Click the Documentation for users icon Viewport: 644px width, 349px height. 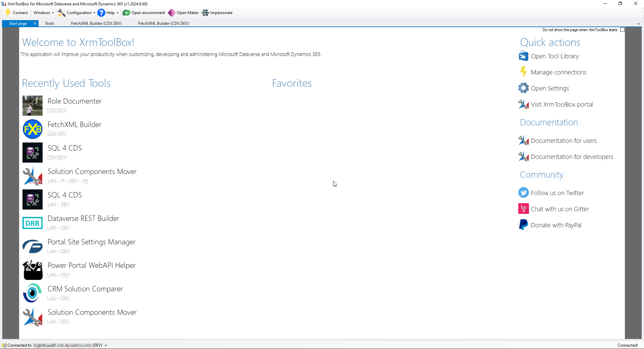click(524, 140)
